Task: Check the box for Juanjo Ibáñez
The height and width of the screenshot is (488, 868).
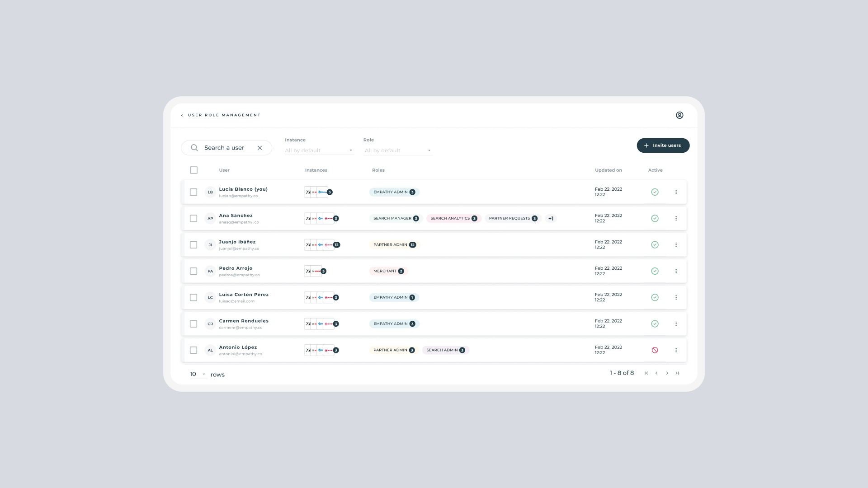Action: (193, 245)
